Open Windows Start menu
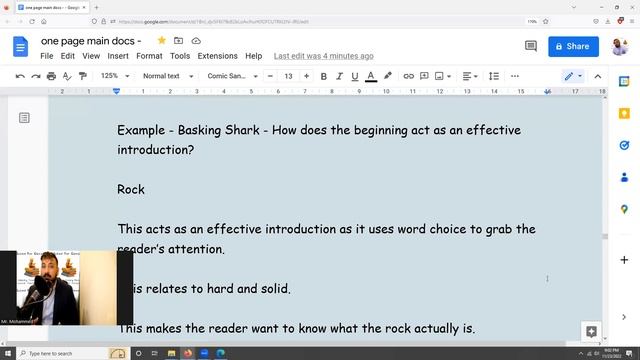Screen dimensions: 640x360 pos(8,353)
